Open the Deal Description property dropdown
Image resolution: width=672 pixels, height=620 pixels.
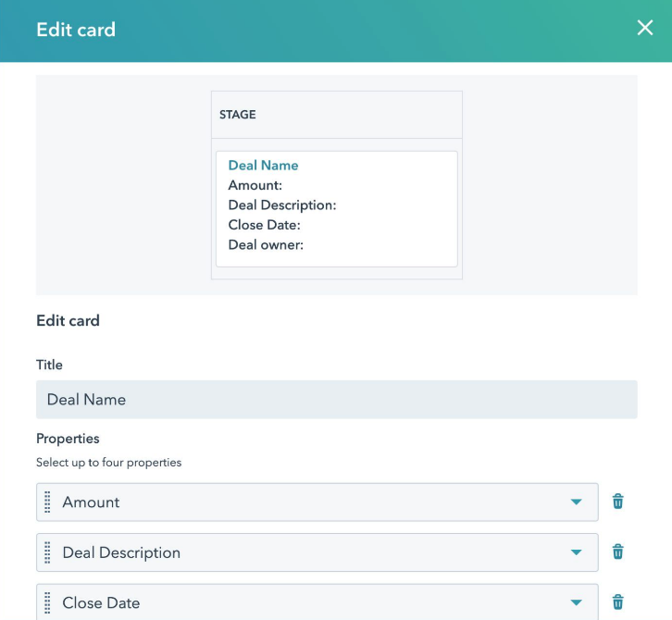click(317, 552)
